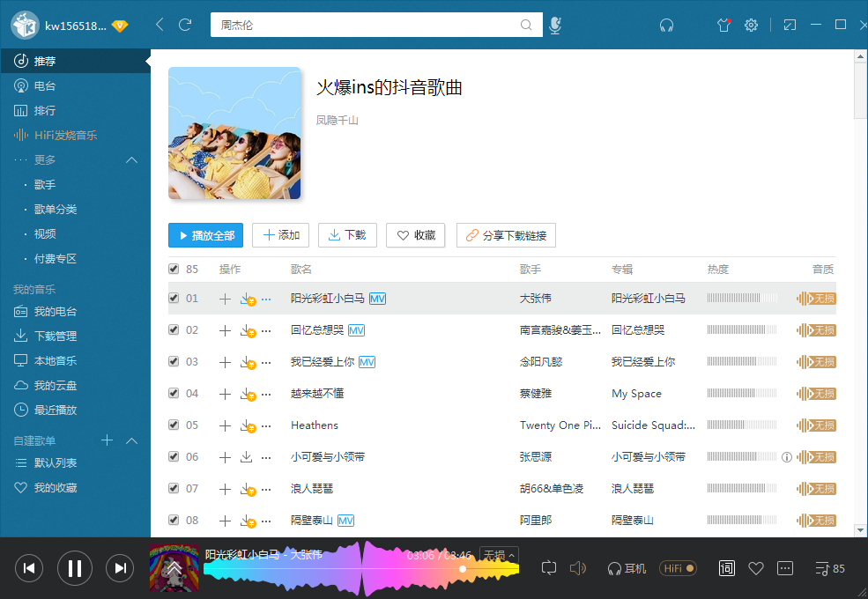Open 耳机 audio effect selector

point(627,568)
